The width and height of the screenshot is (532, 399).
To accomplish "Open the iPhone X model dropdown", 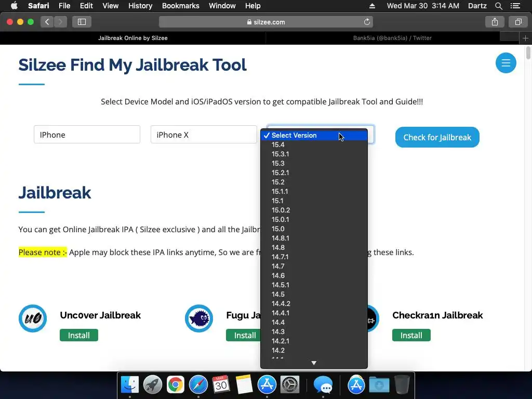I will click(x=204, y=135).
